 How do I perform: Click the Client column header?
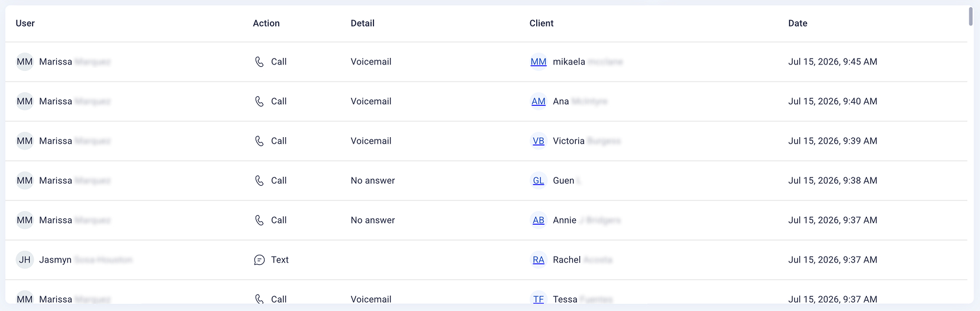pos(541,23)
